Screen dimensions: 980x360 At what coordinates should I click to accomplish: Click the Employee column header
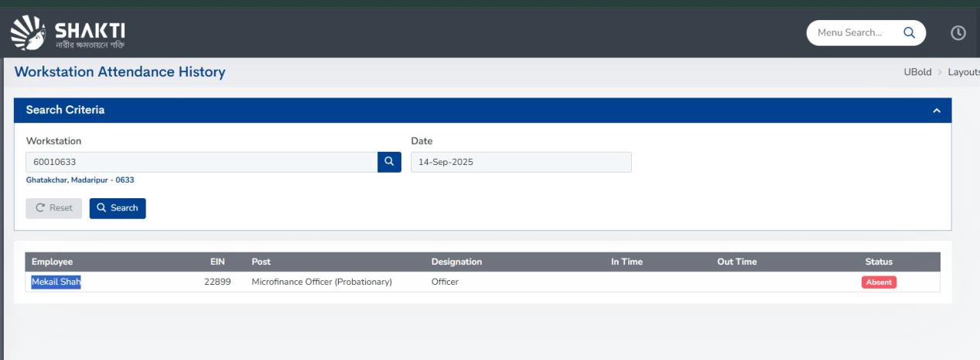(52, 262)
